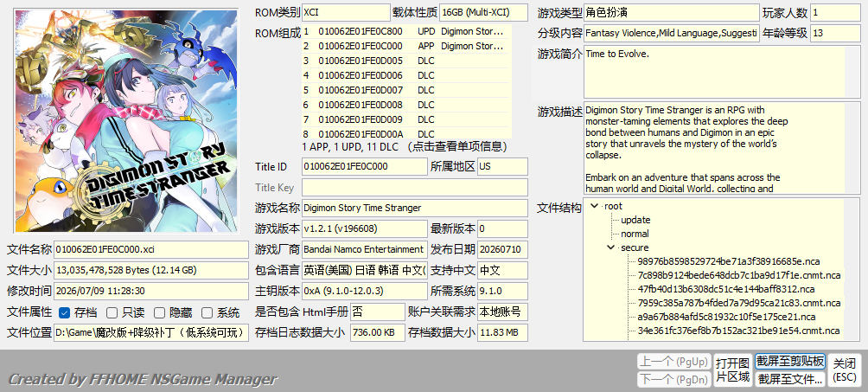Check the 隐藏 hidden attribute box
This screenshot has height=392, width=868.
(159, 312)
